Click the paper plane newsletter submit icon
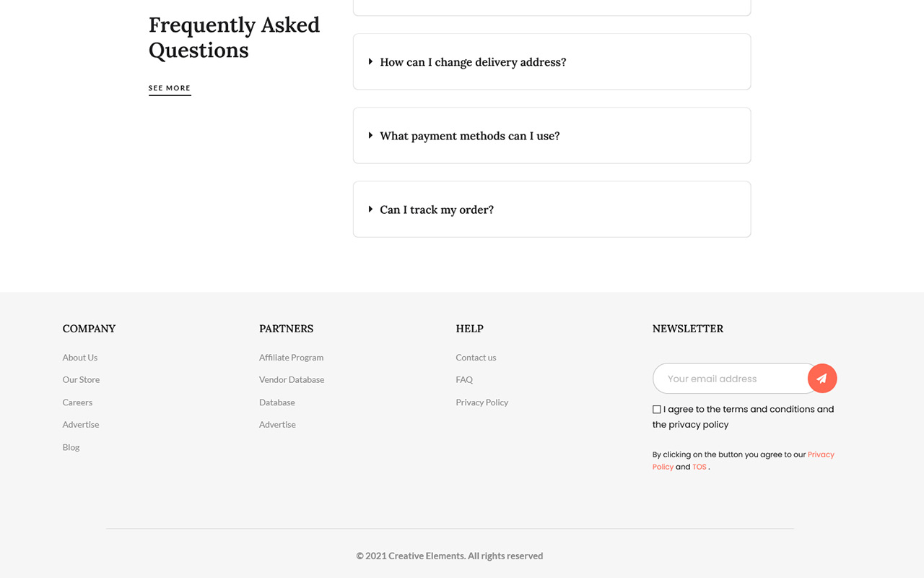924x578 pixels. pos(821,379)
